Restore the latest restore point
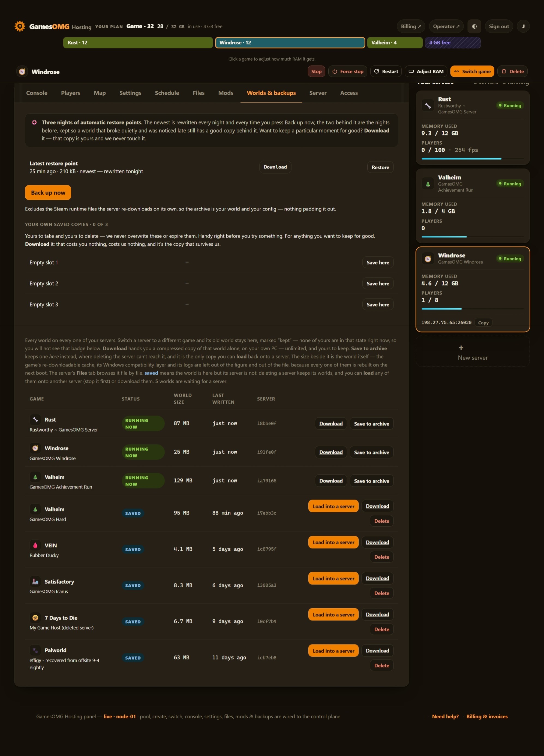The width and height of the screenshot is (544, 756). click(x=380, y=167)
